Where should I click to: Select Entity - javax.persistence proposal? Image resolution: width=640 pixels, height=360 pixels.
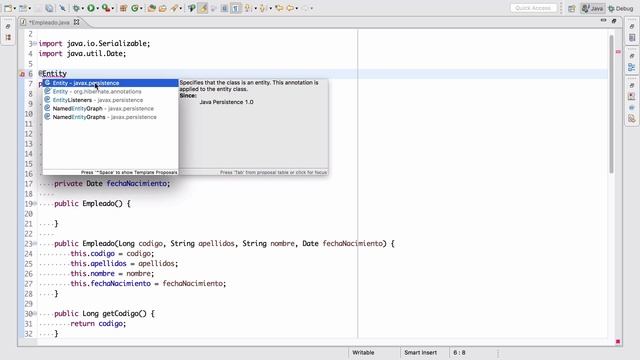[x=111, y=83]
